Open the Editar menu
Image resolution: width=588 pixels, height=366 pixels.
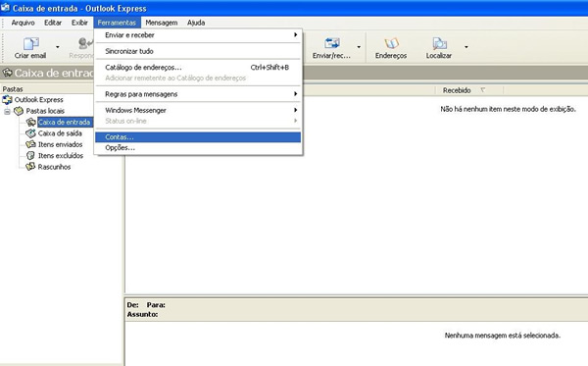click(x=53, y=23)
